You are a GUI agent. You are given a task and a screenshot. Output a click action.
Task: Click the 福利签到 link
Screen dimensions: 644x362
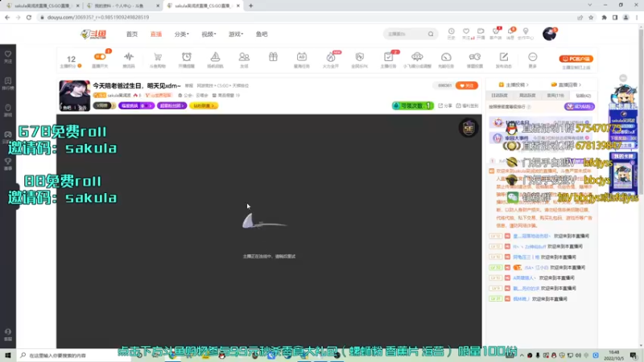tap(467, 105)
